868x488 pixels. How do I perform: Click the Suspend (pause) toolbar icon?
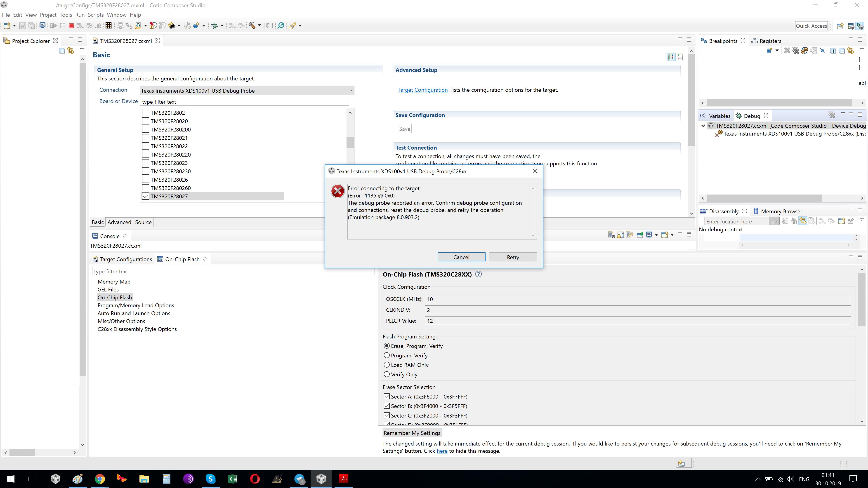point(63,26)
